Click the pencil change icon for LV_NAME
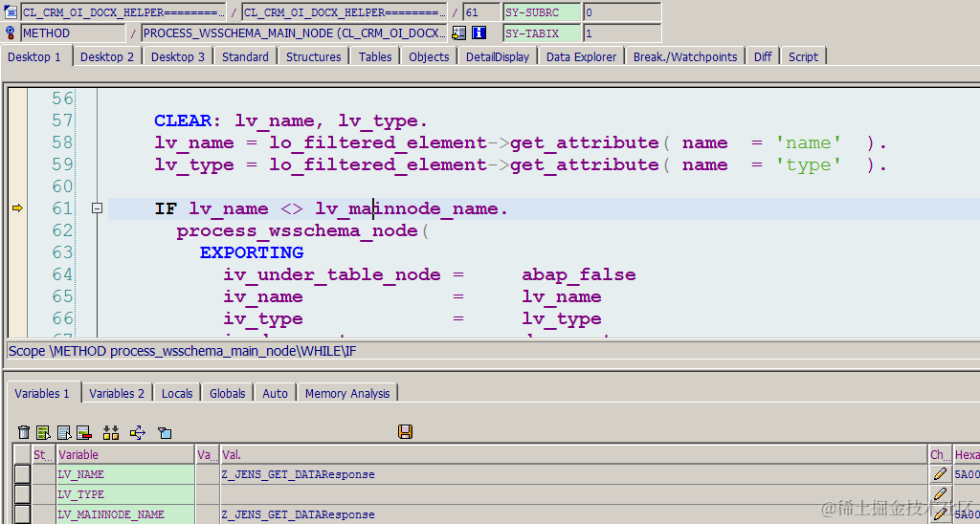The image size is (980, 524). pyautogui.click(x=940, y=474)
